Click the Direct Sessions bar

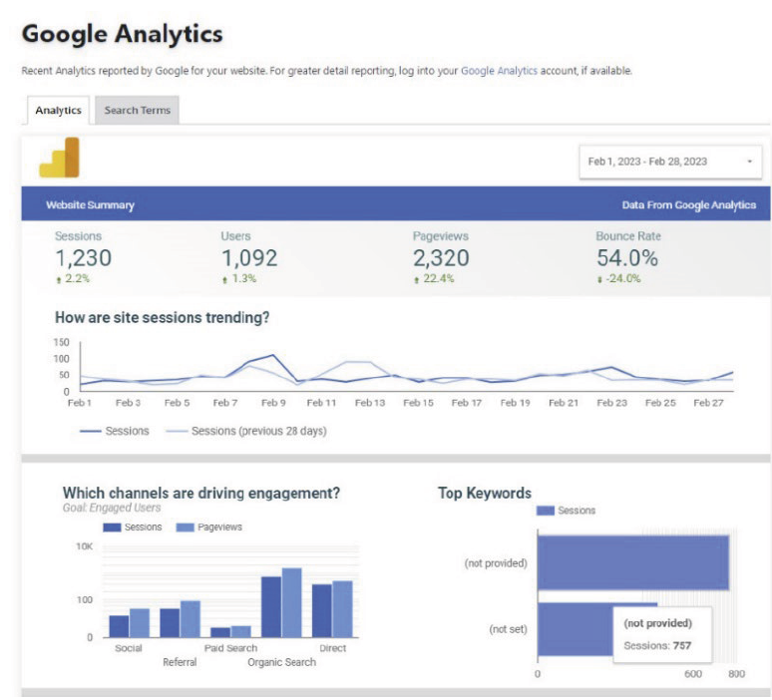(321, 610)
